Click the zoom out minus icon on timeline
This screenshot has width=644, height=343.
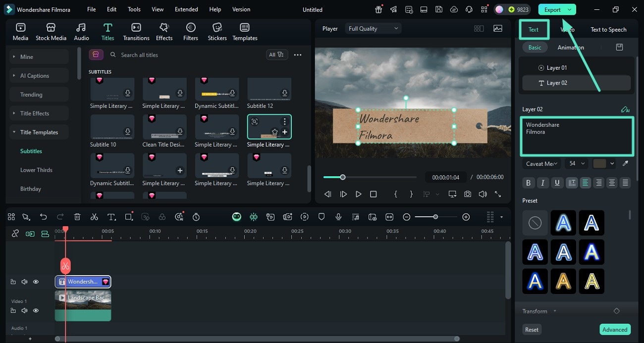pyautogui.click(x=407, y=217)
